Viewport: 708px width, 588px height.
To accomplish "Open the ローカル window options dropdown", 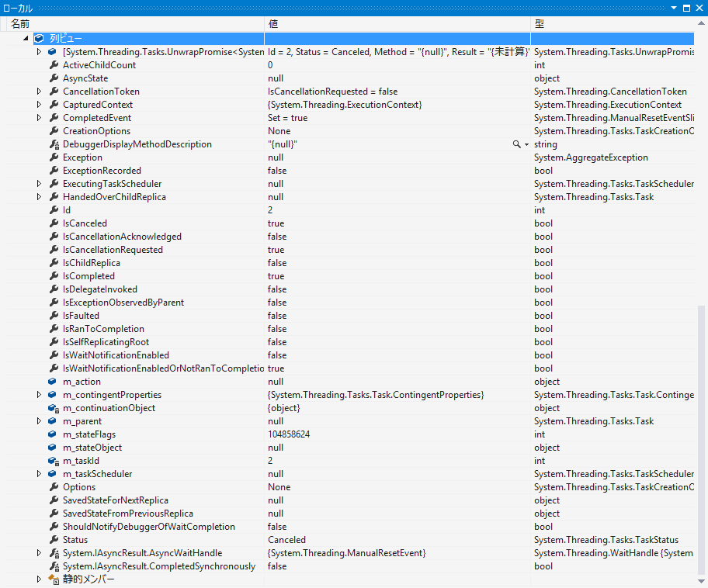I will [x=674, y=8].
